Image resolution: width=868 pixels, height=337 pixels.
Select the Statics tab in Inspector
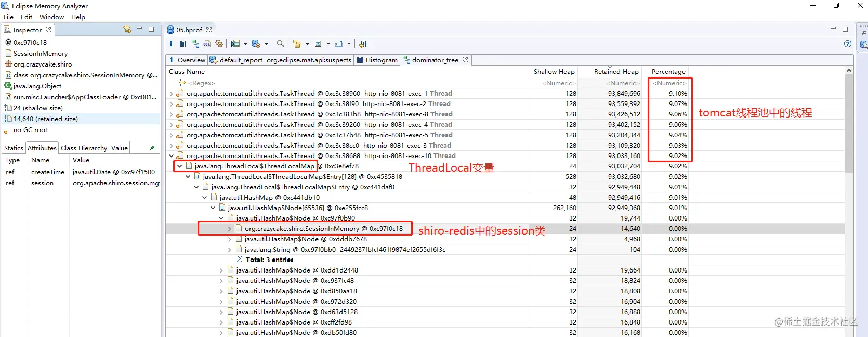tap(14, 148)
